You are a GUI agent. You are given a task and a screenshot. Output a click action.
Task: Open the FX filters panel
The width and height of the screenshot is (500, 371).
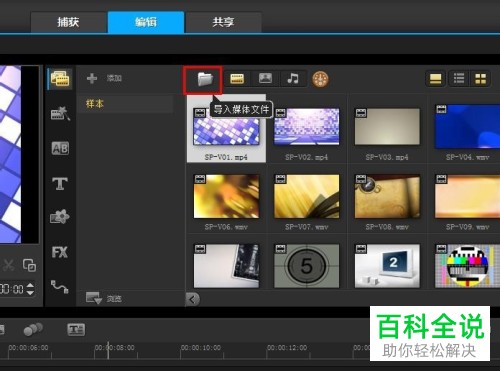[x=60, y=252]
